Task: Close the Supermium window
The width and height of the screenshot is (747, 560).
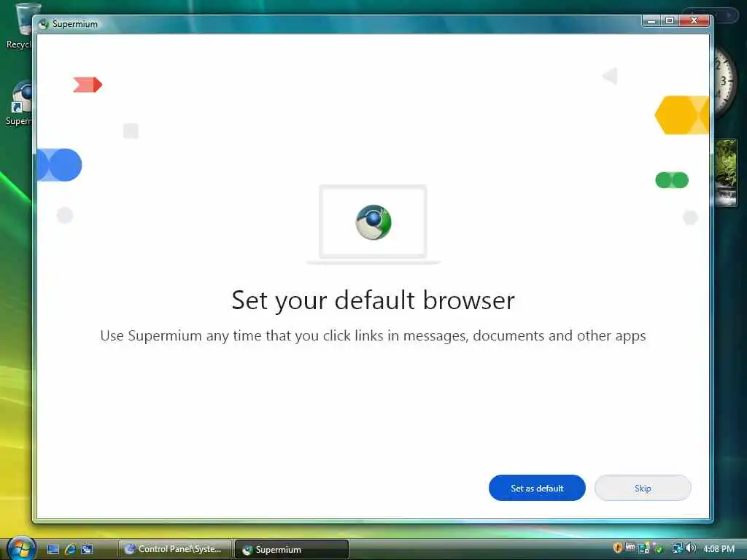Action: [694, 21]
